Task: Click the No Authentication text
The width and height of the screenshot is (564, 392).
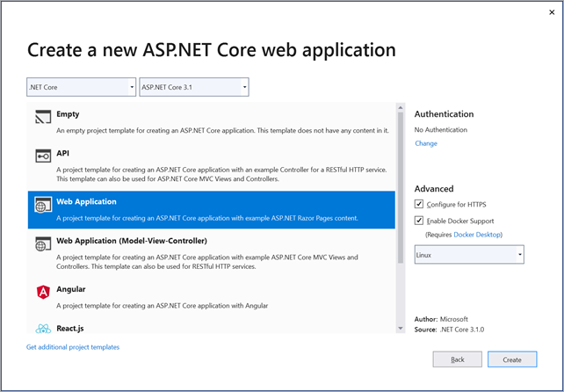Action: coord(441,129)
